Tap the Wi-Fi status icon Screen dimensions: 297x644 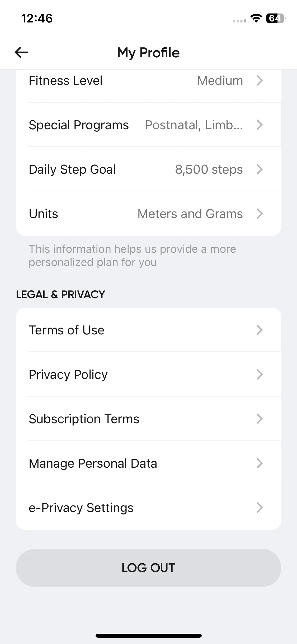coord(256,18)
